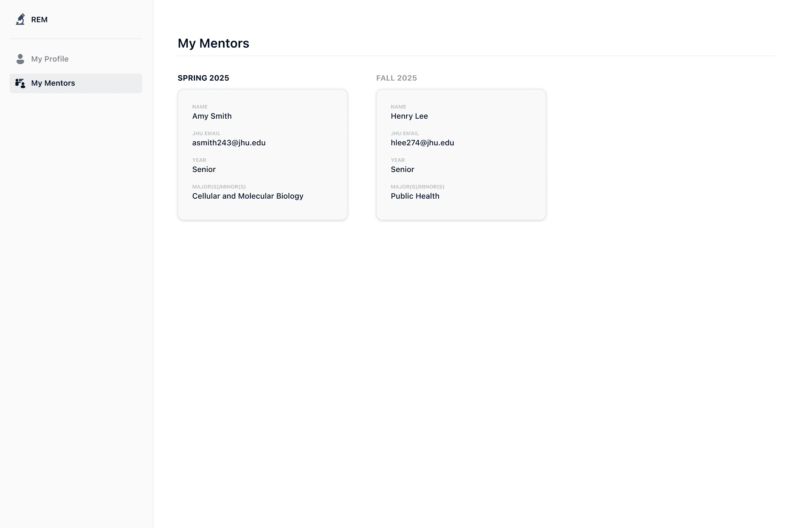Image resolution: width=812 pixels, height=528 pixels.
Task: Click the JHU EMAIL label on Amy's card
Action: pos(206,134)
